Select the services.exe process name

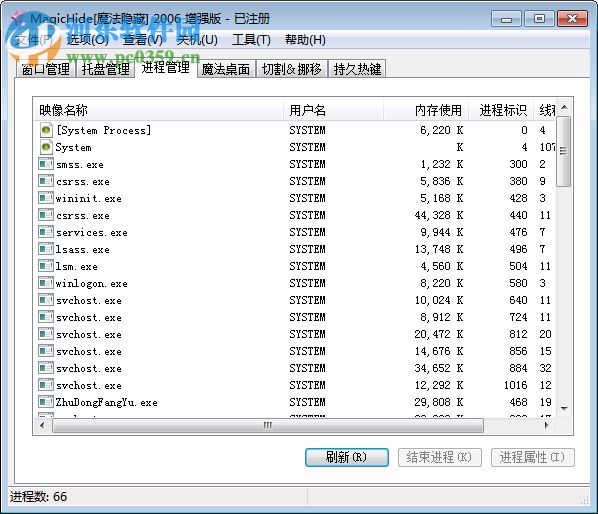click(x=92, y=232)
